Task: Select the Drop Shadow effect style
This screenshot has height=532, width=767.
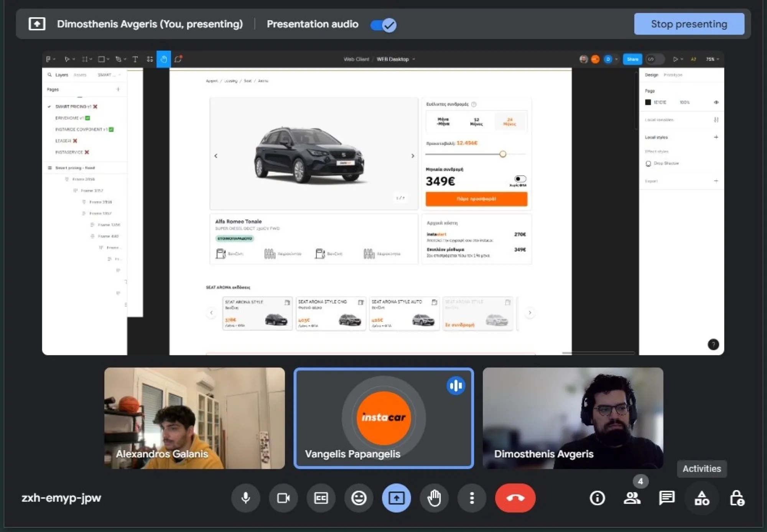Action: [x=662, y=163]
